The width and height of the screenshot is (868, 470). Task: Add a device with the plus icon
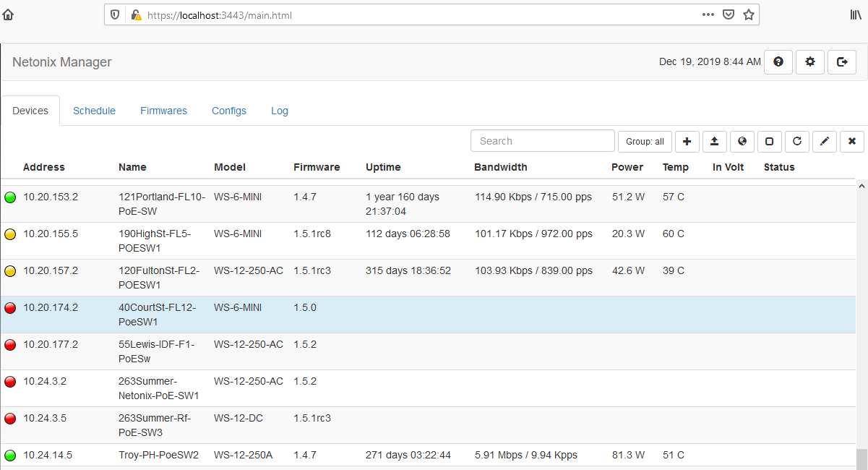pos(687,142)
